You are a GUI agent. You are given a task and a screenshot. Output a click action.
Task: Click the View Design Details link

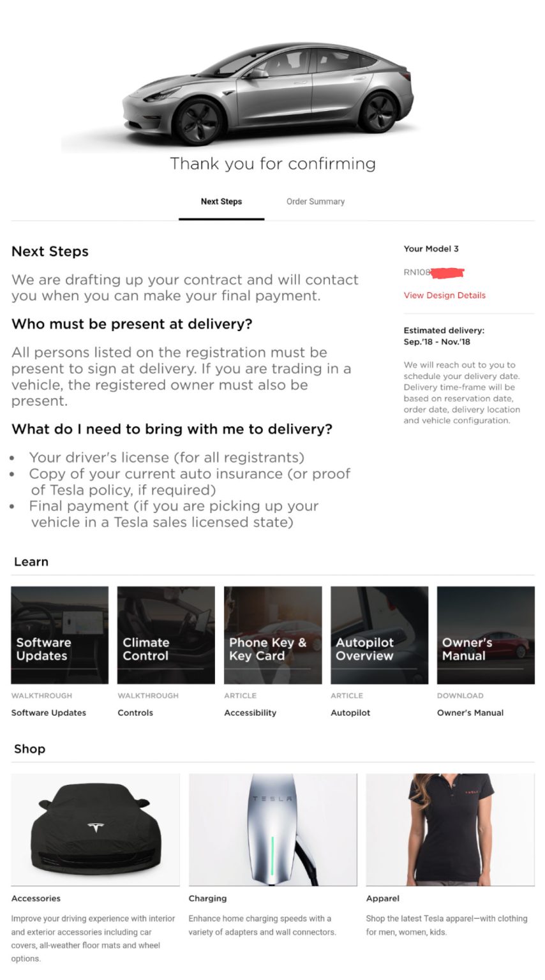444,295
